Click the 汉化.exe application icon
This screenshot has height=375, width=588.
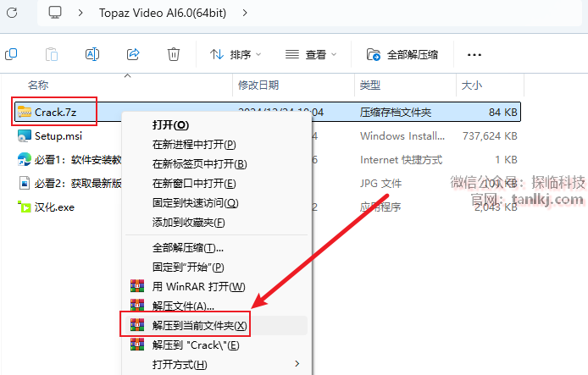(x=25, y=207)
